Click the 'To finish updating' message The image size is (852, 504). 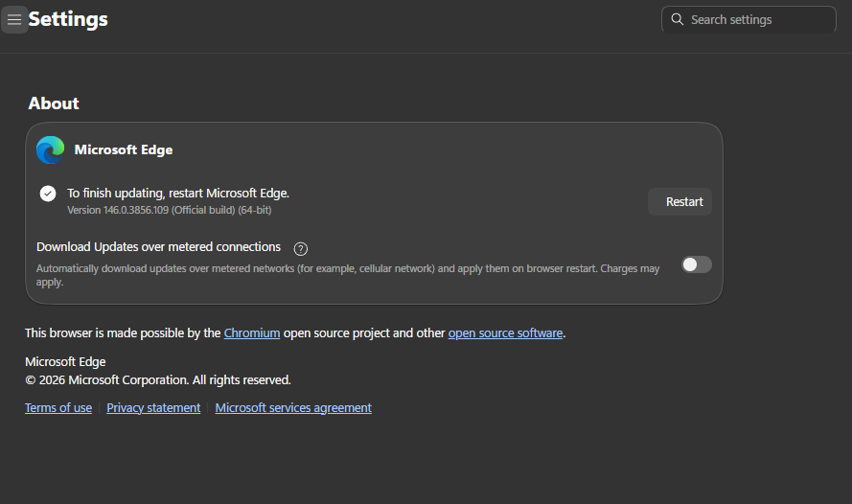177,194
